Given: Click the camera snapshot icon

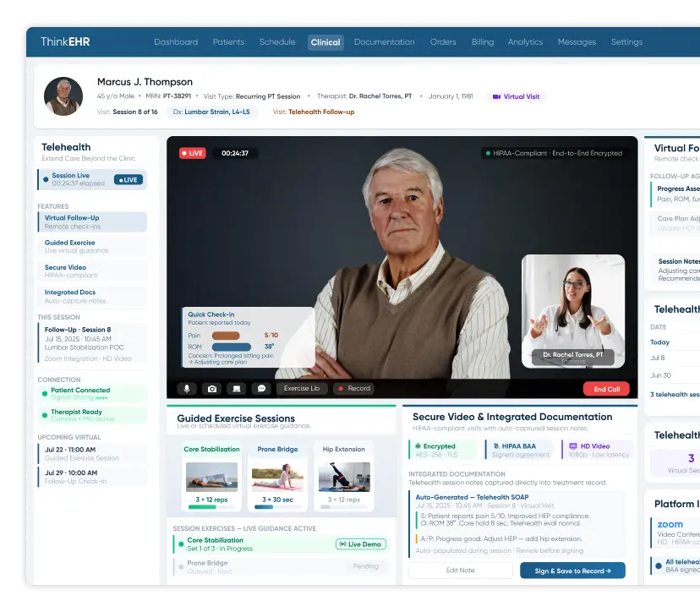Looking at the screenshot, I should pyautogui.click(x=212, y=389).
